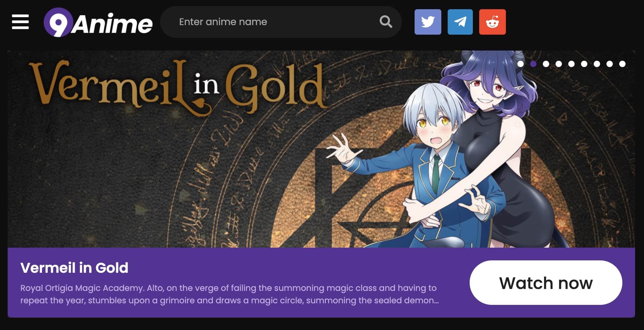Click the Watch now button
644x330 pixels.
coord(546,283)
